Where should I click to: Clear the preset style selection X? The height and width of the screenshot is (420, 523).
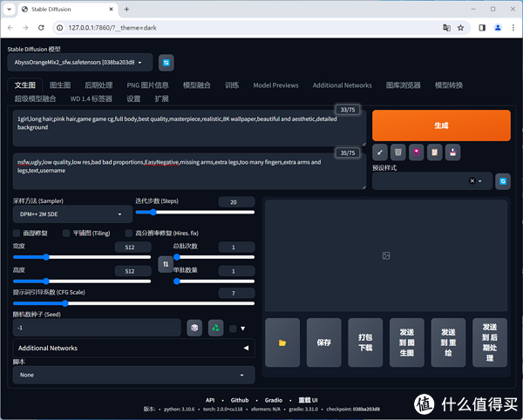(472, 181)
